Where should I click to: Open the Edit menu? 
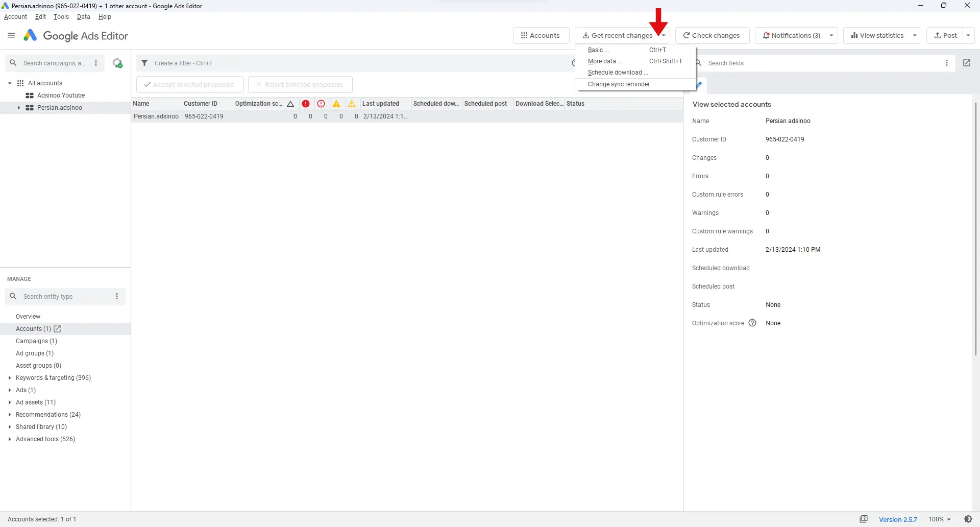coord(40,17)
